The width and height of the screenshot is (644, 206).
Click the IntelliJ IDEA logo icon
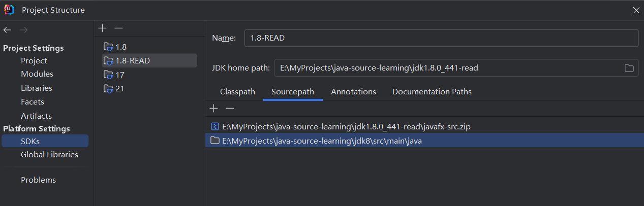coord(9,10)
